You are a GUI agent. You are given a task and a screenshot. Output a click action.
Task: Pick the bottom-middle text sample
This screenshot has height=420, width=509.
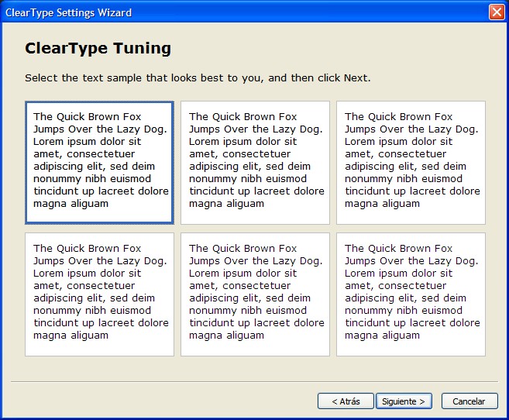click(255, 294)
